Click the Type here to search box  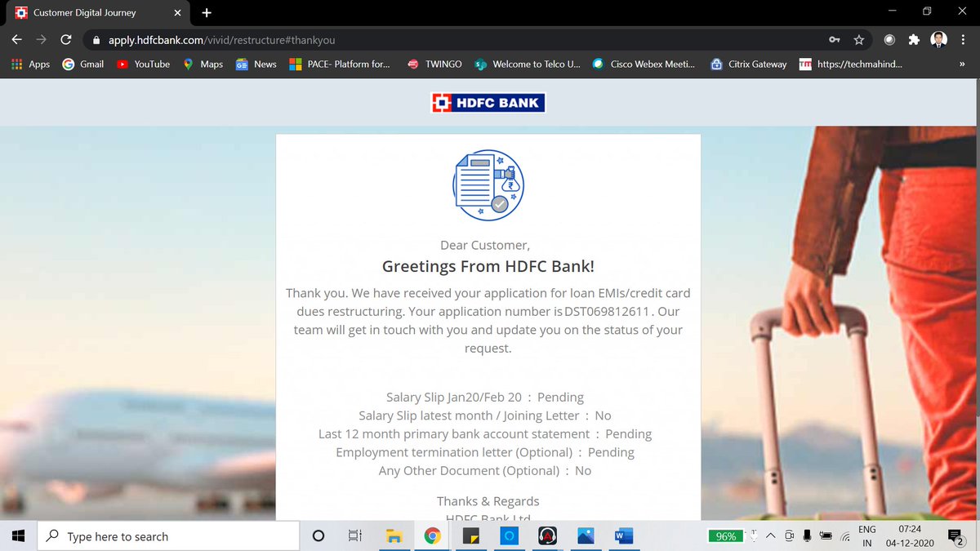pyautogui.click(x=169, y=536)
